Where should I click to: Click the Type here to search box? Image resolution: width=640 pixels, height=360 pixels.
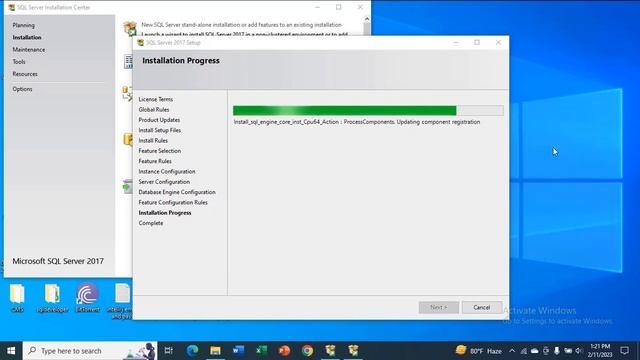click(90, 351)
